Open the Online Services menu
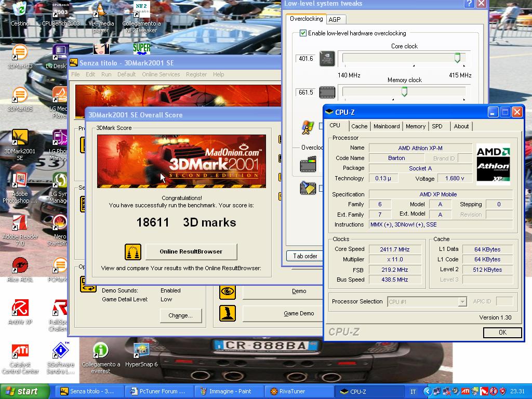The width and height of the screenshot is (532, 399). click(x=161, y=74)
